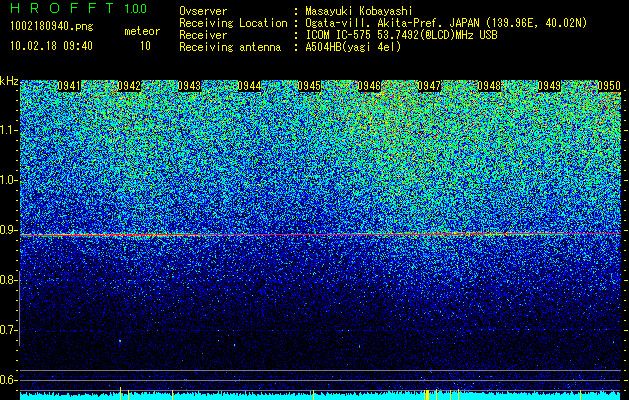Viewport: 629px width, 400px height.
Task: Click the 'Receiving antenna' label
Action: [x=230, y=47]
